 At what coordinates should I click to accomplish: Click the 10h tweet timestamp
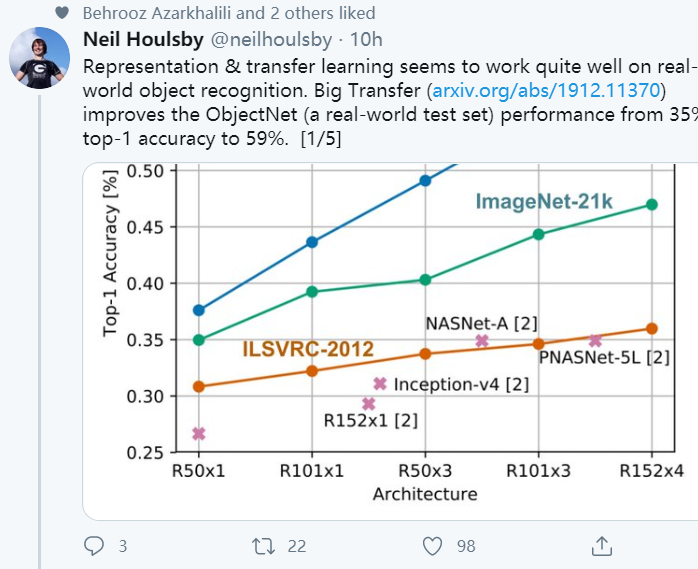(x=366, y=39)
